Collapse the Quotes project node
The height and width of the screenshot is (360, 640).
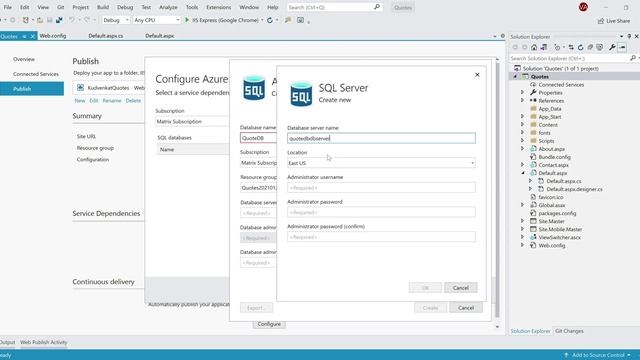coord(515,76)
